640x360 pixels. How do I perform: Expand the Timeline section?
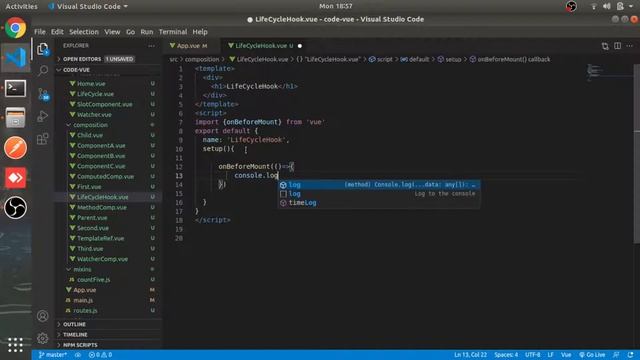(109, 335)
